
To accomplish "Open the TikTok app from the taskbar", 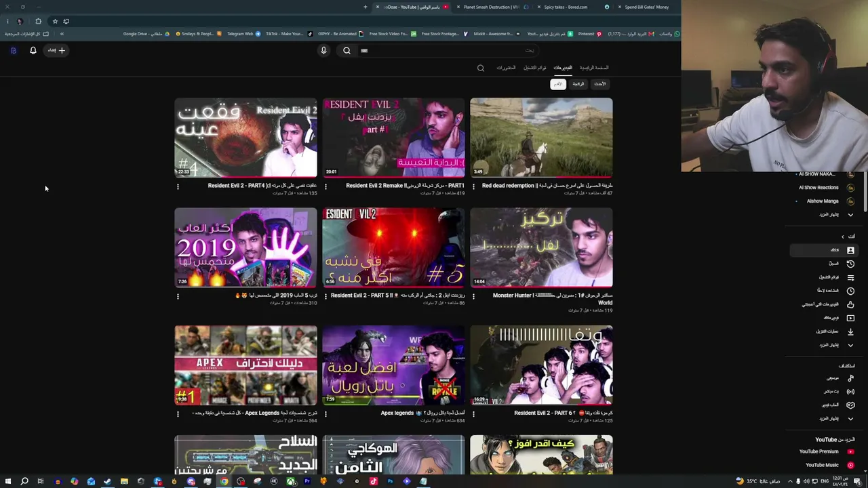I will [x=374, y=481].
